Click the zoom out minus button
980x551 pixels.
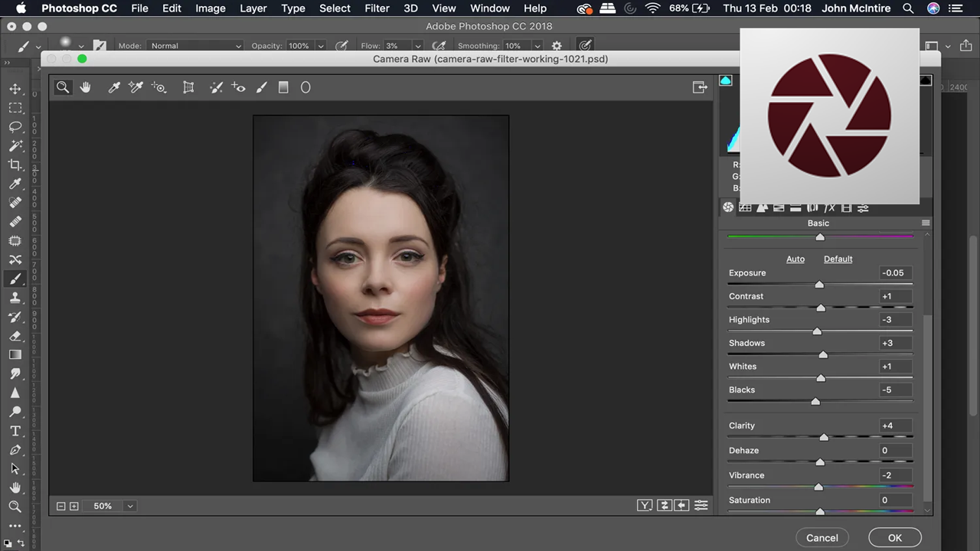[x=61, y=506]
